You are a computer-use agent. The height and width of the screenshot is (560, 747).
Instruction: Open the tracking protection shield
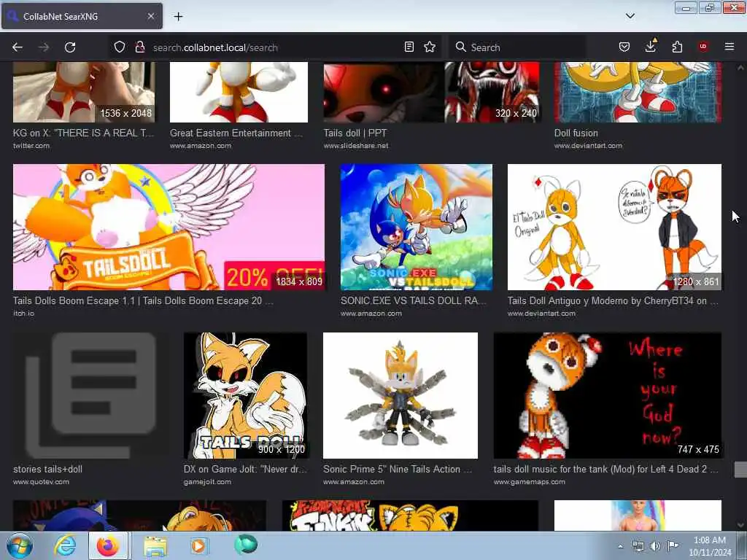[x=120, y=47]
